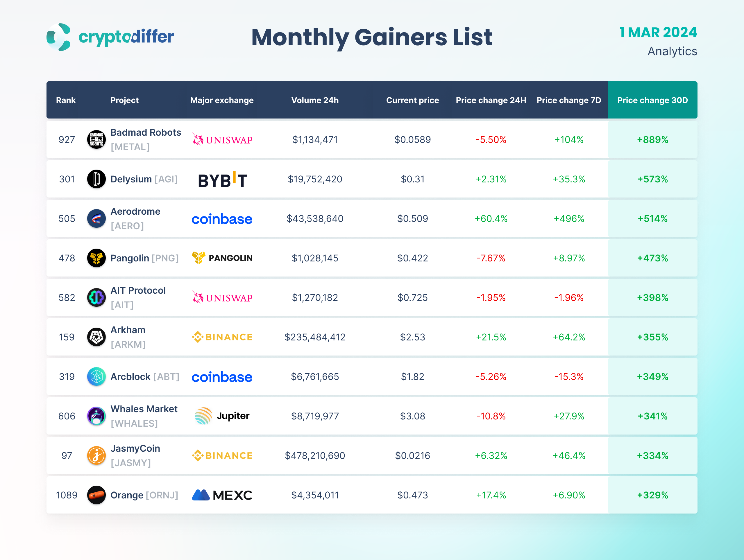Click the AIT Protocol brain icon

(x=96, y=297)
